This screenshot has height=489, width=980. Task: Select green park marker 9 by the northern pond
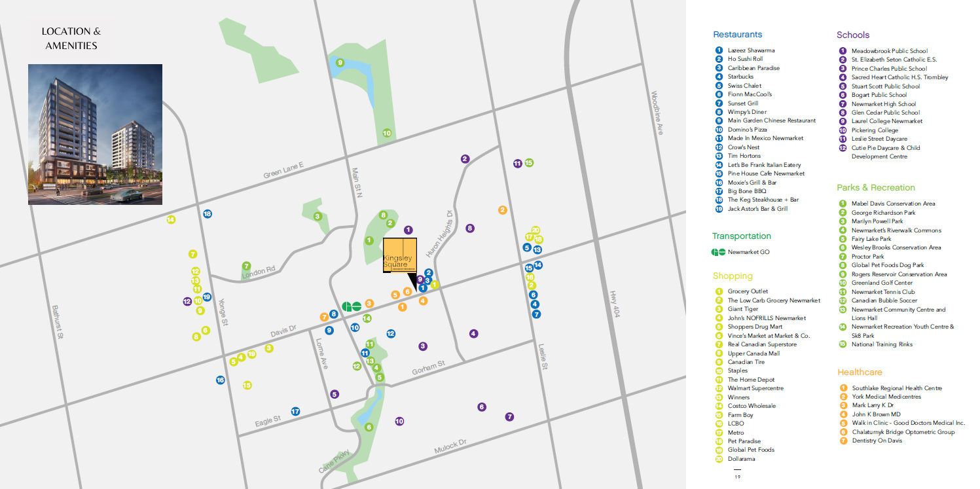[339, 63]
